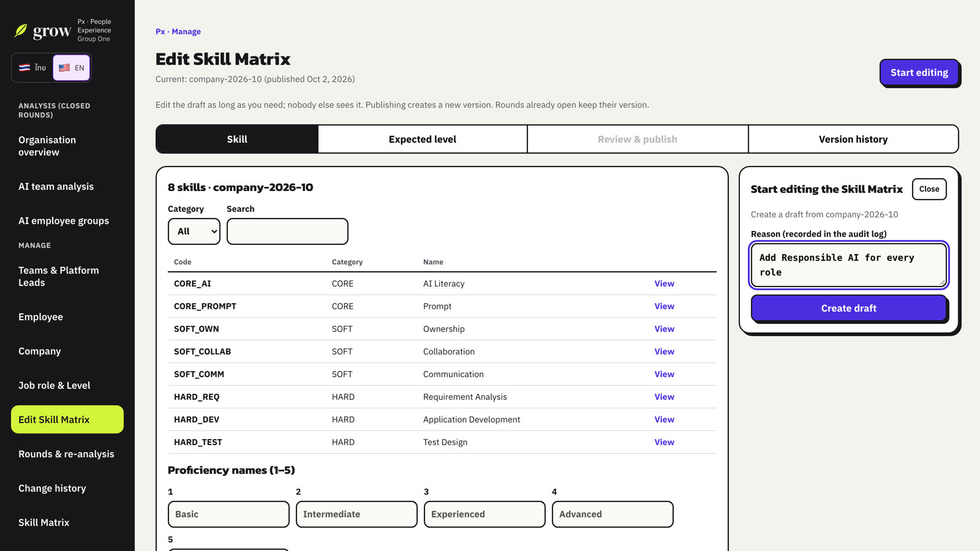Focus the skill Search field

pos(287,231)
